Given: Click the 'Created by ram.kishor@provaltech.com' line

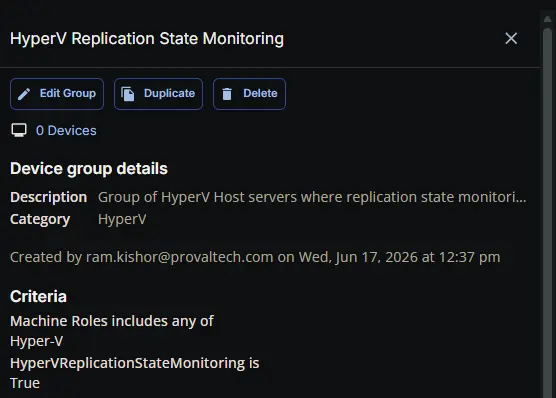Looking at the screenshot, I should coord(255,257).
